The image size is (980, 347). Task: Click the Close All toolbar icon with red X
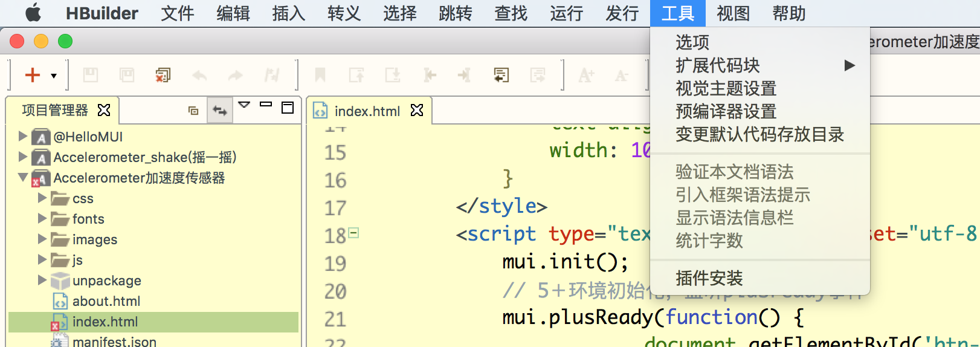pos(163,75)
